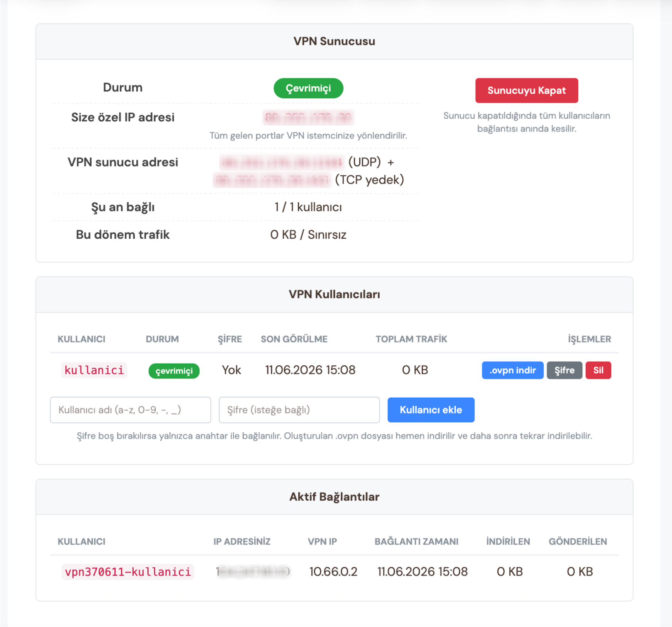Click the blurred Size özel IP address
The image size is (672, 627).
(x=308, y=117)
